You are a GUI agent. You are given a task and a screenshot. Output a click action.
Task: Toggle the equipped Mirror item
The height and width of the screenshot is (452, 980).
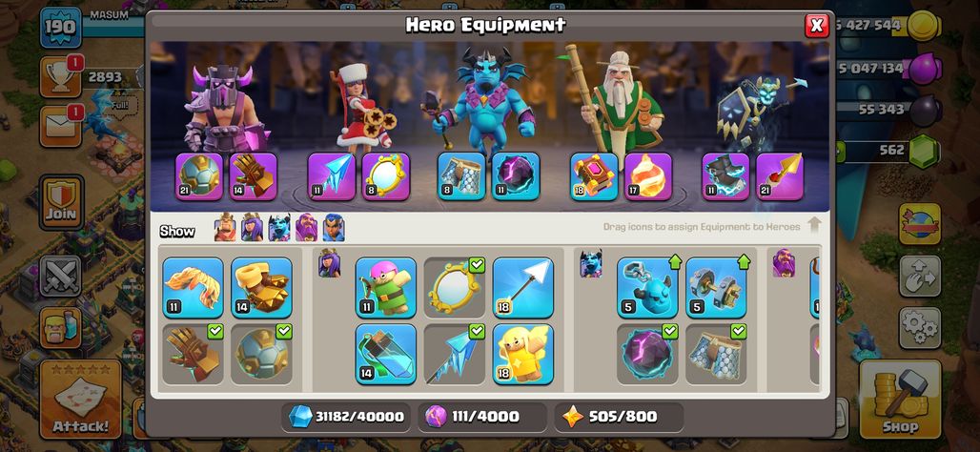[455, 288]
